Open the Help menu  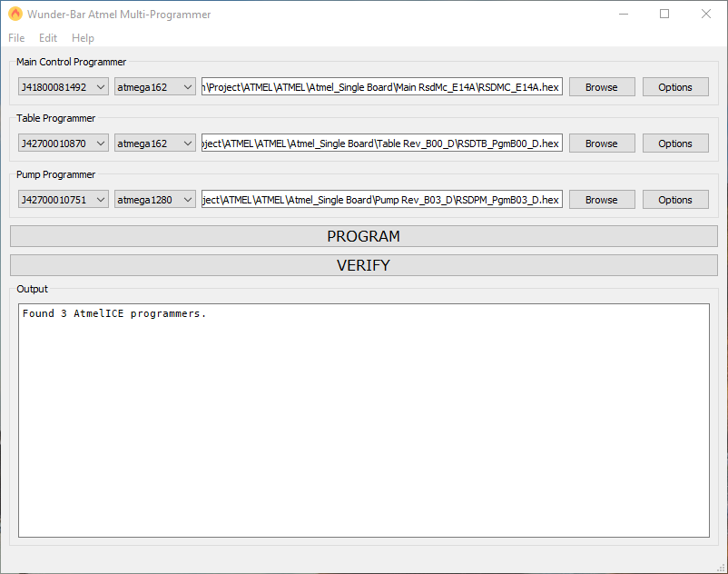click(x=83, y=38)
